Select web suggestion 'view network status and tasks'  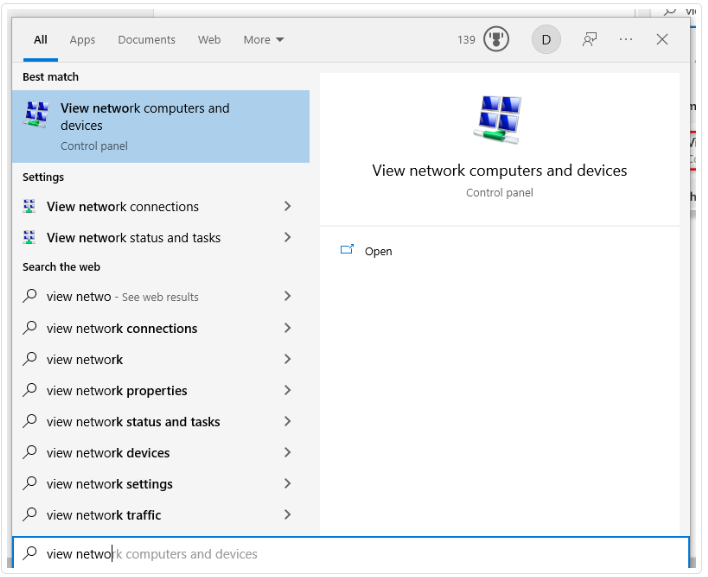point(161,421)
